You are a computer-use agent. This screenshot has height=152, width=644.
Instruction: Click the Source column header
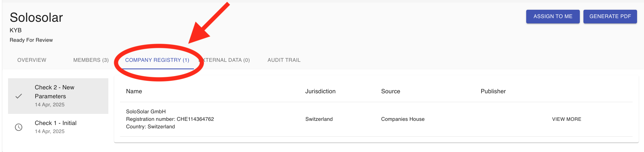(x=391, y=91)
